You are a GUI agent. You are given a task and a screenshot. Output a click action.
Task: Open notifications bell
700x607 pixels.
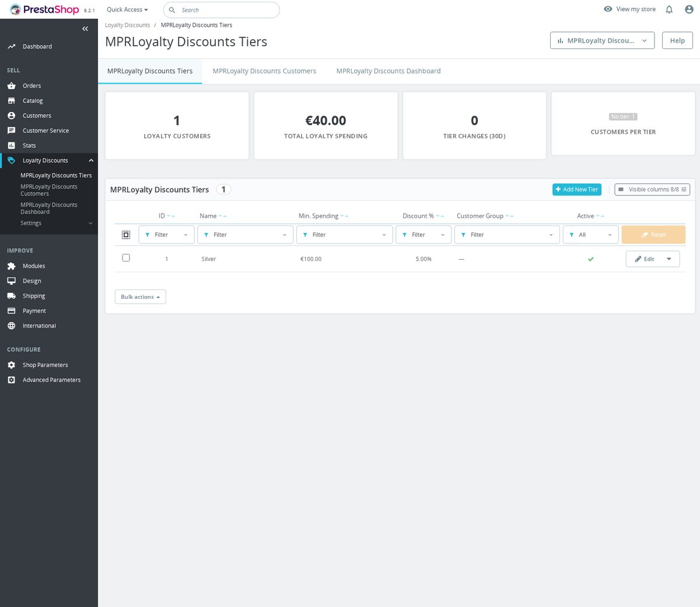[x=669, y=9]
